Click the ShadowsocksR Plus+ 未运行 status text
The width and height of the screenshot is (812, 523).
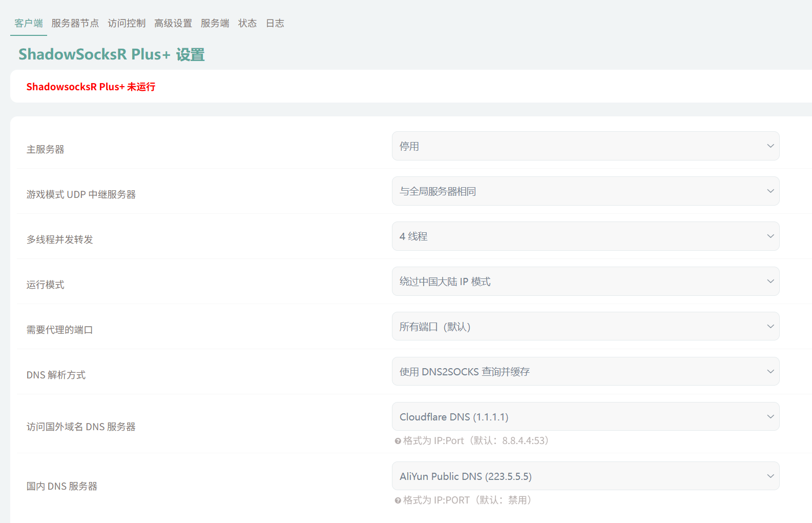91,87
